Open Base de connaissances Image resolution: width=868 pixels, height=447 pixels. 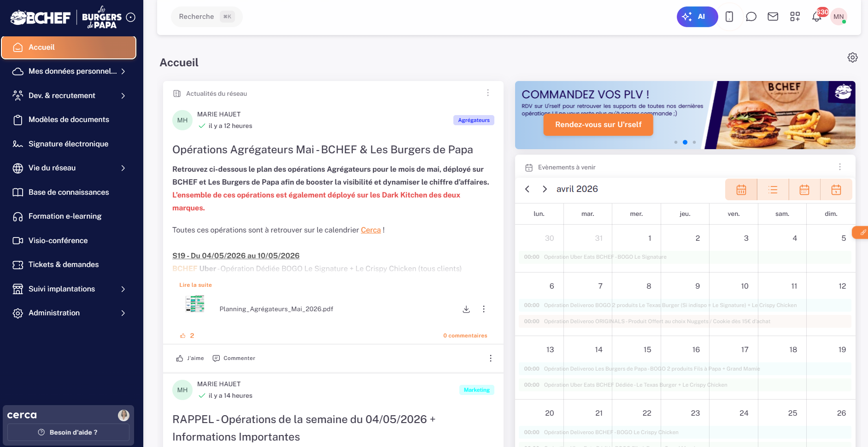pyautogui.click(x=69, y=192)
